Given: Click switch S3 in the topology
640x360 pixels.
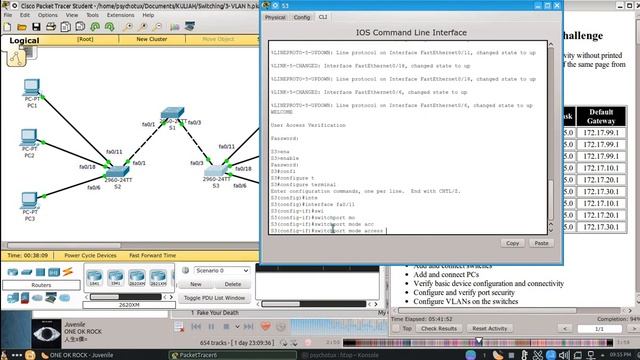Looking at the screenshot, I should pyautogui.click(x=216, y=171).
